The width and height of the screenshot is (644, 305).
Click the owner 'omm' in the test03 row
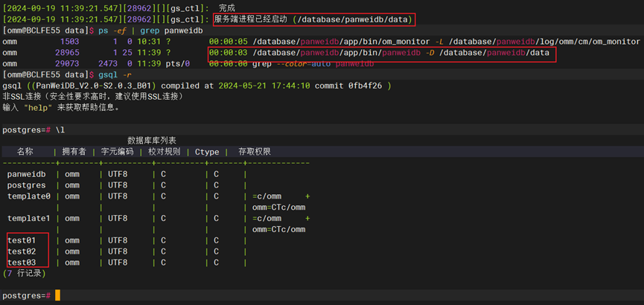tap(72, 263)
